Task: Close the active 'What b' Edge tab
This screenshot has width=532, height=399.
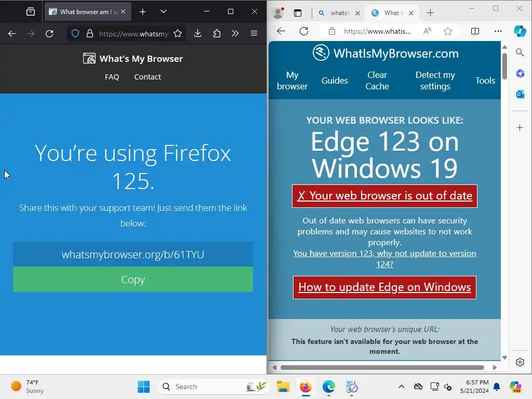Action: 411,13
